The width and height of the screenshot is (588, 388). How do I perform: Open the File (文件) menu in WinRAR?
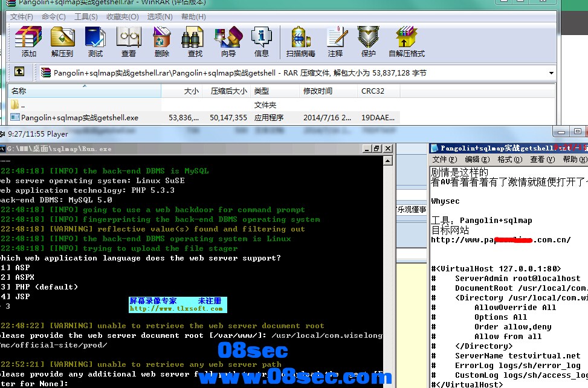(21, 17)
